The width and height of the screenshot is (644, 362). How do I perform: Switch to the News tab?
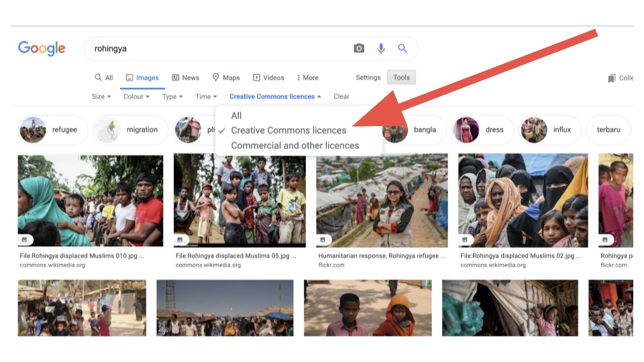pos(186,78)
